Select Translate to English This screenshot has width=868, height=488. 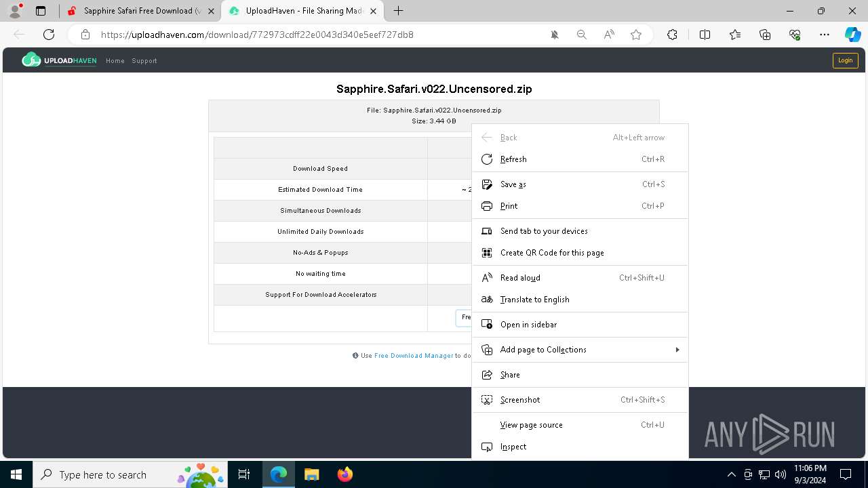point(580,300)
